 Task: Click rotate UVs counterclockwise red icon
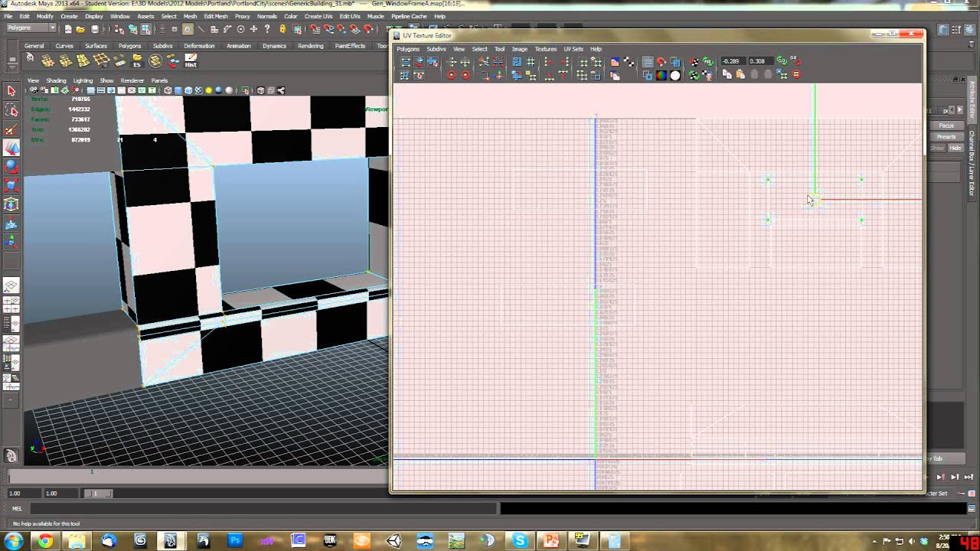(452, 75)
